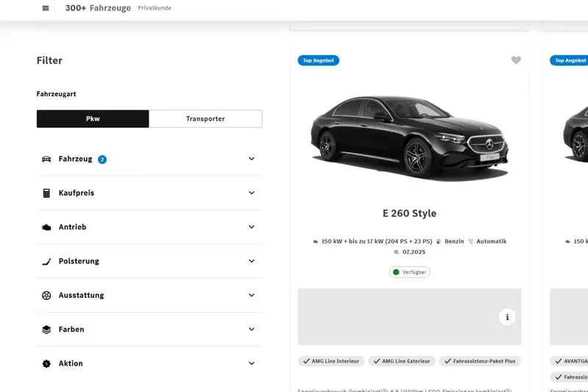Click the calculator icon beside Kaufpreis
This screenshot has height=392, width=588.
[x=46, y=193]
